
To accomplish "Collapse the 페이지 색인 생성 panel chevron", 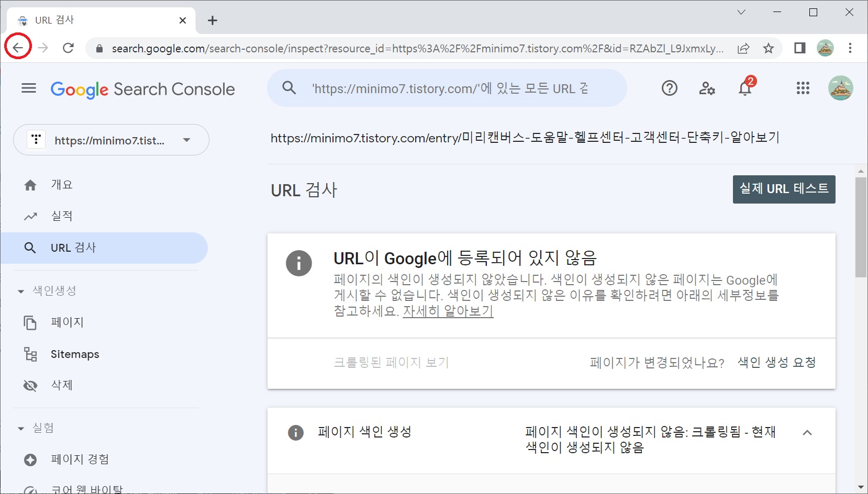I will click(807, 433).
